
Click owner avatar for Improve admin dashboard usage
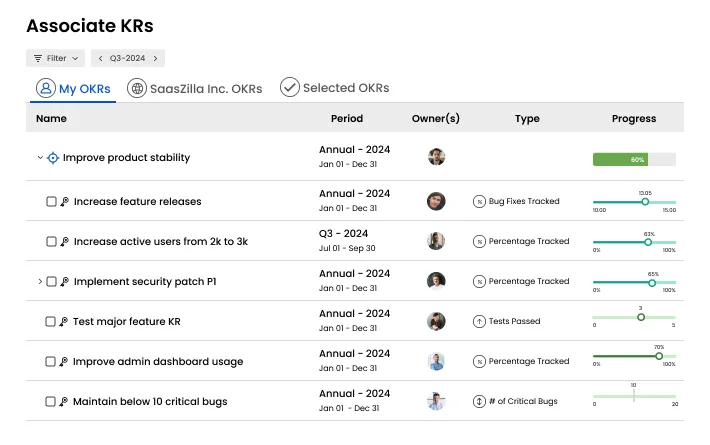436,362
